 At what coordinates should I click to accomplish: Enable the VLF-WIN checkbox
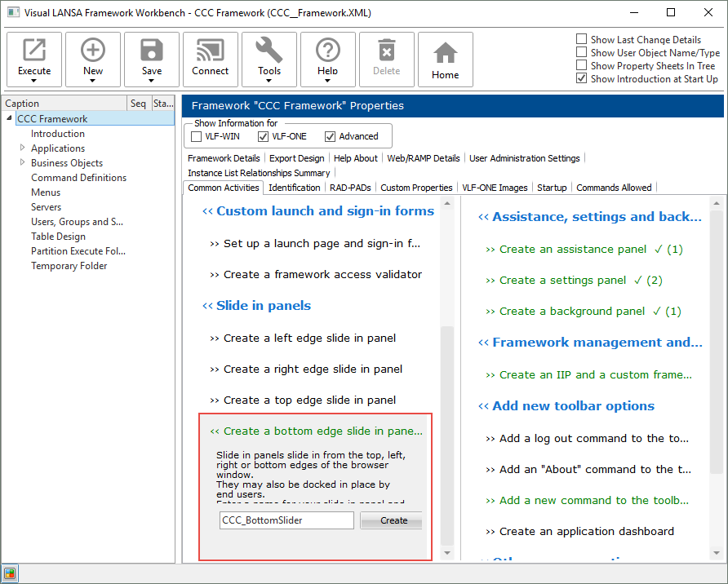tap(197, 136)
